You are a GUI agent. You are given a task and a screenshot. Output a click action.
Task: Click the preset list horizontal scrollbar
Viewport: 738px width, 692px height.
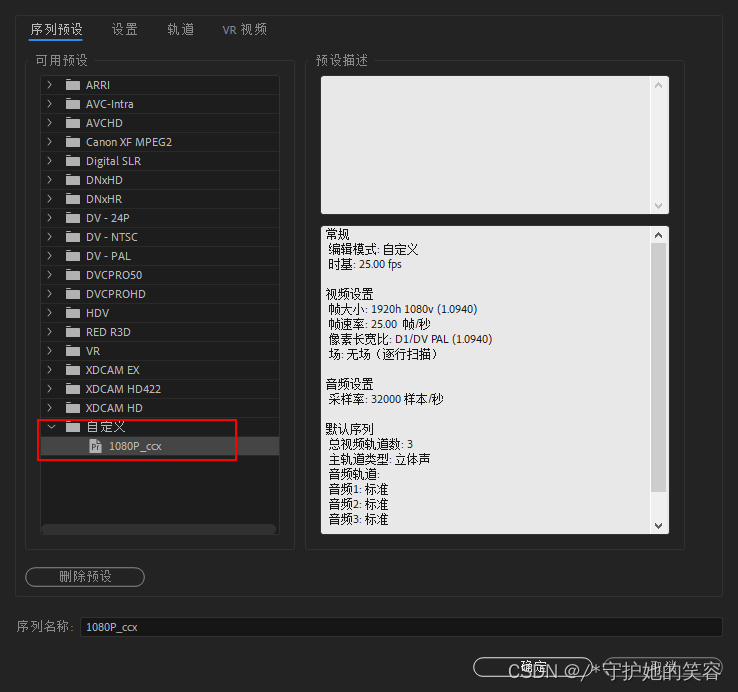pyautogui.click(x=158, y=529)
